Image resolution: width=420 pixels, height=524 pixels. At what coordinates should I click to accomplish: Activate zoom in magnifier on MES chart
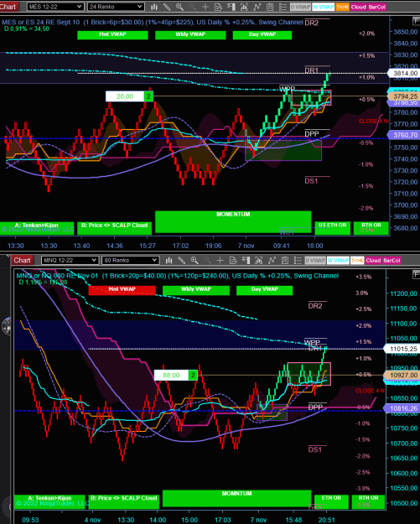(179, 7)
